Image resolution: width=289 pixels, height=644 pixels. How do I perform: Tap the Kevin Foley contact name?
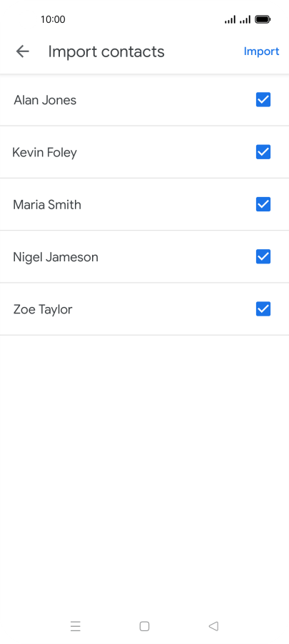tap(45, 152)
